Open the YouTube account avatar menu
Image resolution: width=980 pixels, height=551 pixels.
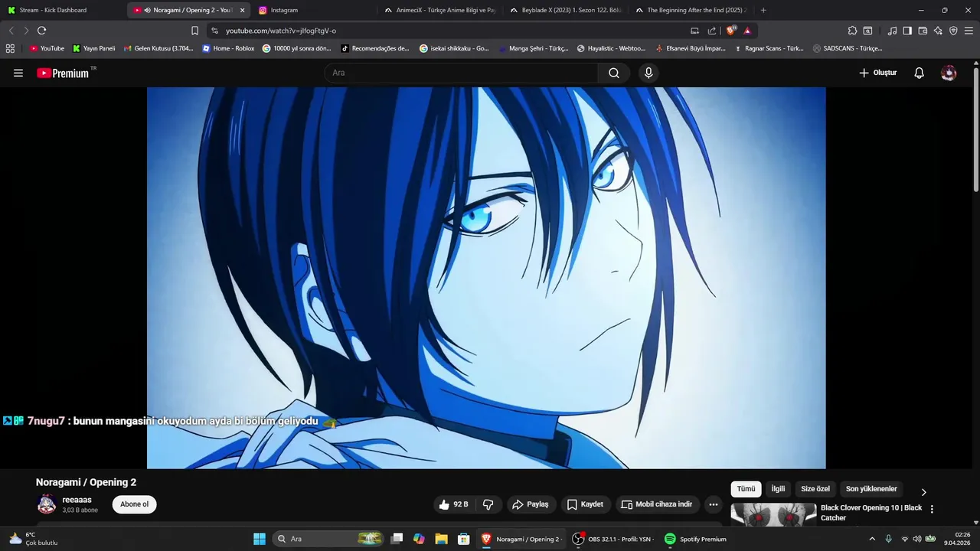(x=949, y=73)
